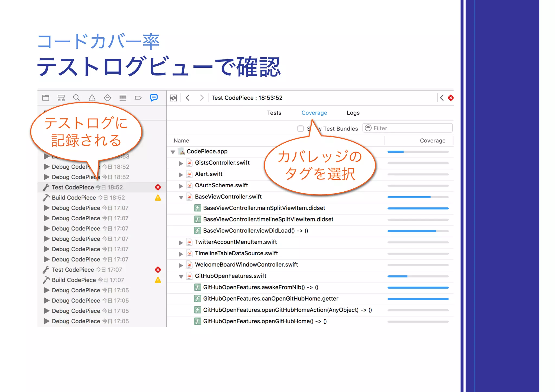Open the related items grid icon
The height and width of the screenshot is (392, 555).
coord(173,98)
